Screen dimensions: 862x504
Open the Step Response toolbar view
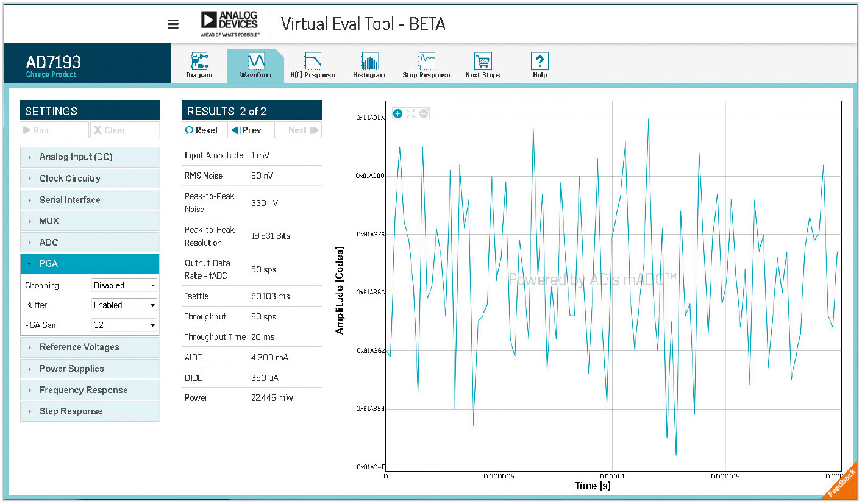click(426, 66)
